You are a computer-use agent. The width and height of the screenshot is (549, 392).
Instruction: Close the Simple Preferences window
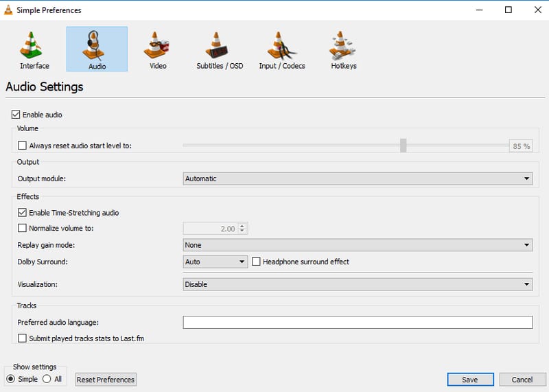pyautogui.click(x=538, y=10)
